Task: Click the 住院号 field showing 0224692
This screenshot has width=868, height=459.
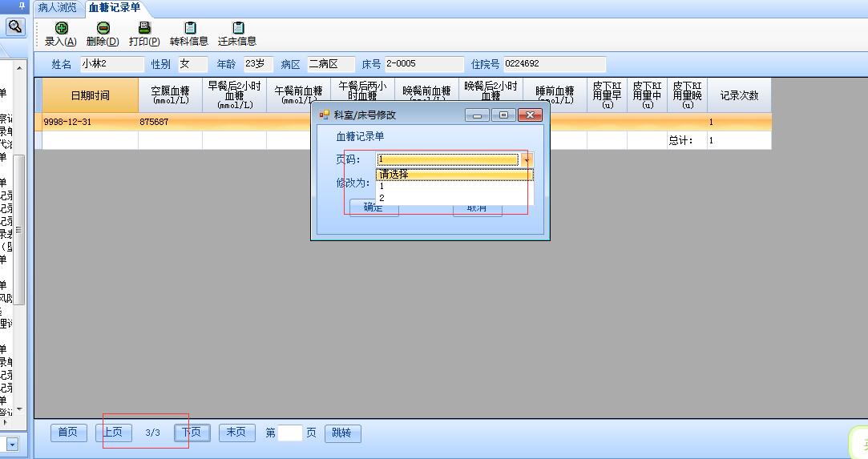Action: coord(555,64)
